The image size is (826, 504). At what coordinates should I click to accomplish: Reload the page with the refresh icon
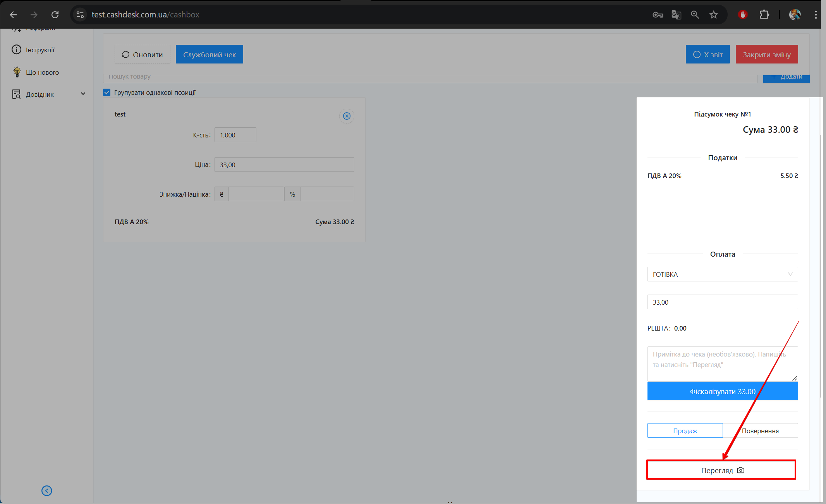(x=55, y=15)
